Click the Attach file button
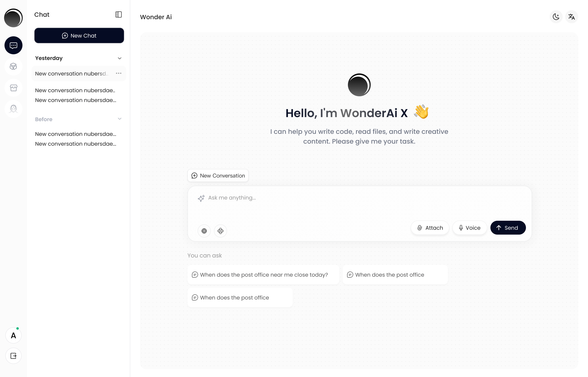Image resolution: width=588 pixels, height=377 pixels. [x=430, y=228]
